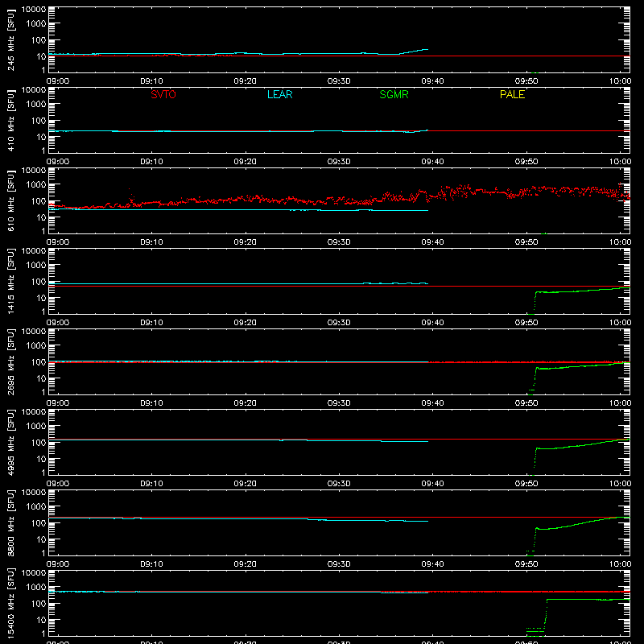Select the 4995 MHz [SFU] axis title
Image resolution: width=644 pixels, height=644 pixels.
[x=11, y=442]
